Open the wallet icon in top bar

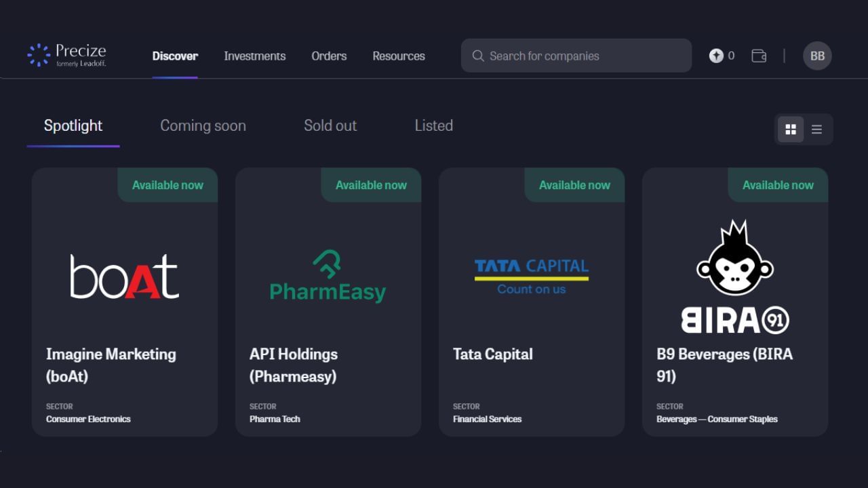[758, 56]
